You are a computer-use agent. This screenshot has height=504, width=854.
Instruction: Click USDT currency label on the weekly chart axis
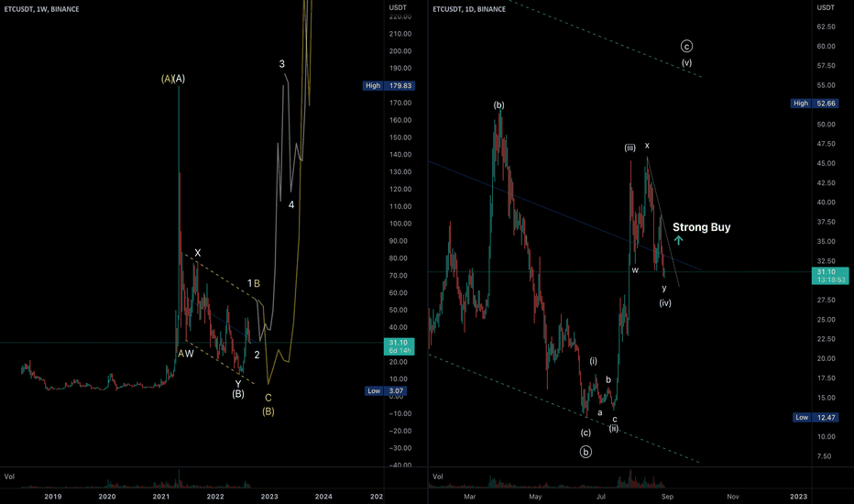[398, 7]
